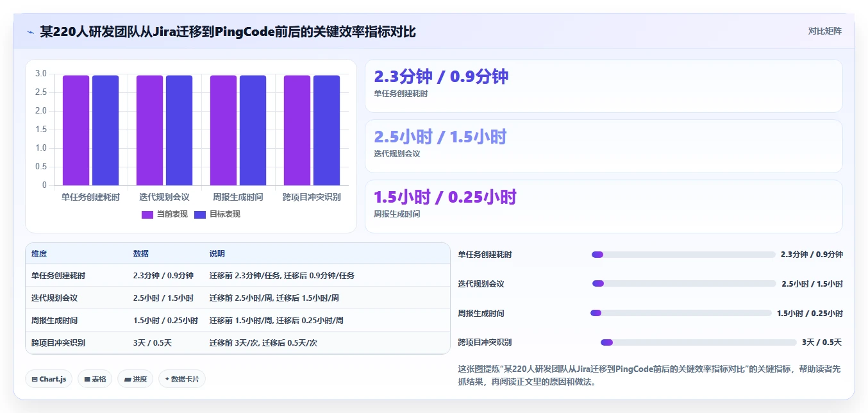The width and height of the screenshot is (868, 413).
Task: Click 2.5小时 / 1.5小时 value after progress bar
Action: 812,284
